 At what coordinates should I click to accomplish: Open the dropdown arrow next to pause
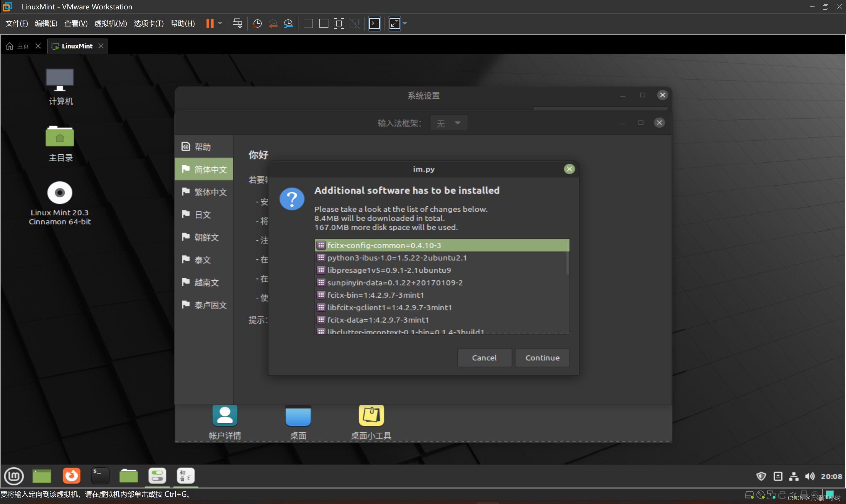220,23
